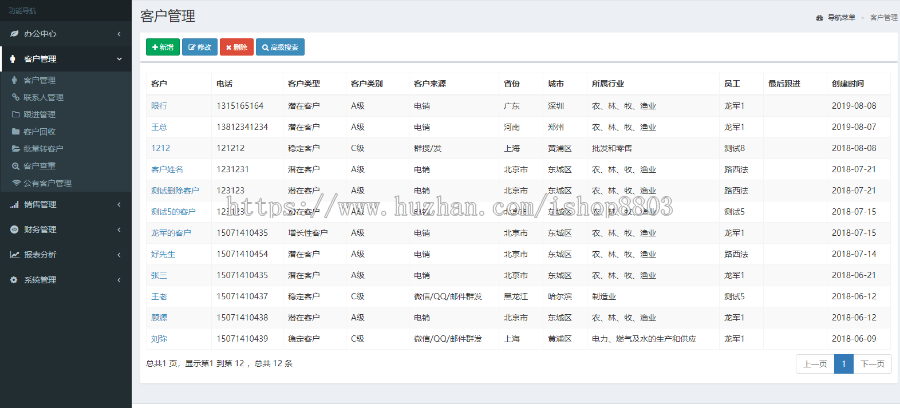This screenshot has width=900, height=408.
Task: Click the phone cell 121212
Action: point(231,148)
